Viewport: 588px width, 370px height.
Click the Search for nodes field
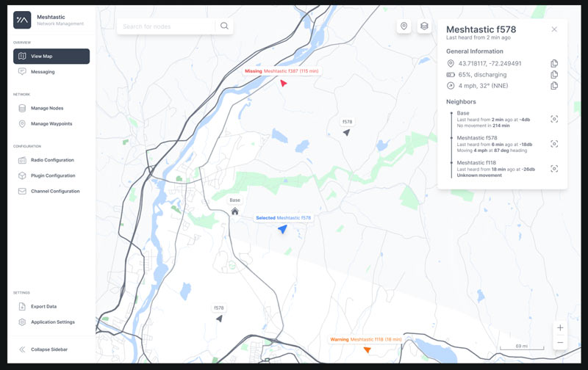tap(165, 26)
